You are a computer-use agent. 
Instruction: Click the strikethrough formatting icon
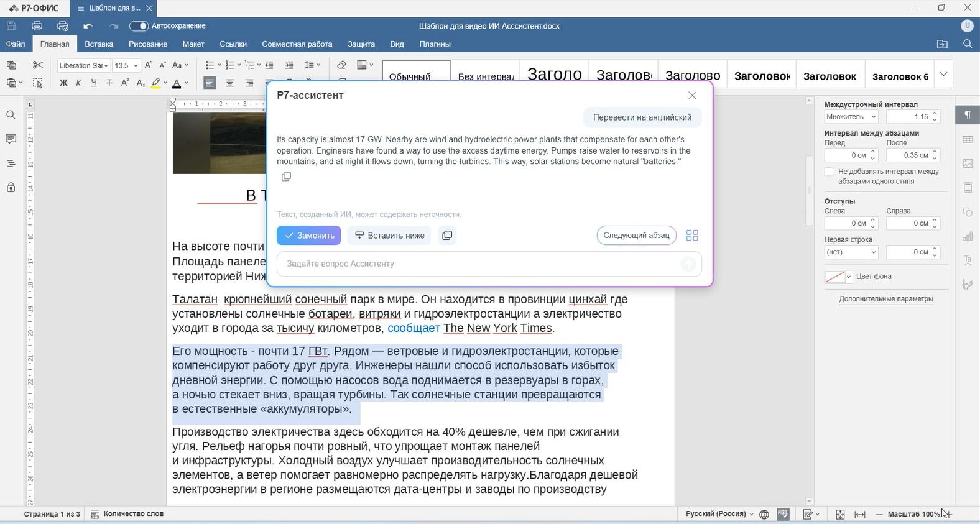coord(109,83)
